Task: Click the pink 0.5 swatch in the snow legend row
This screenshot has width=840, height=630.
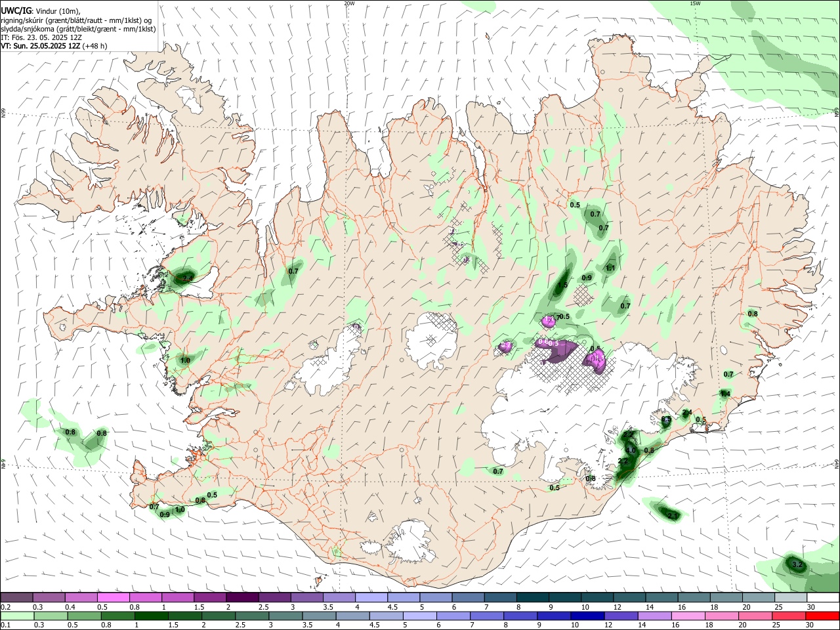Action: (114, 598)
